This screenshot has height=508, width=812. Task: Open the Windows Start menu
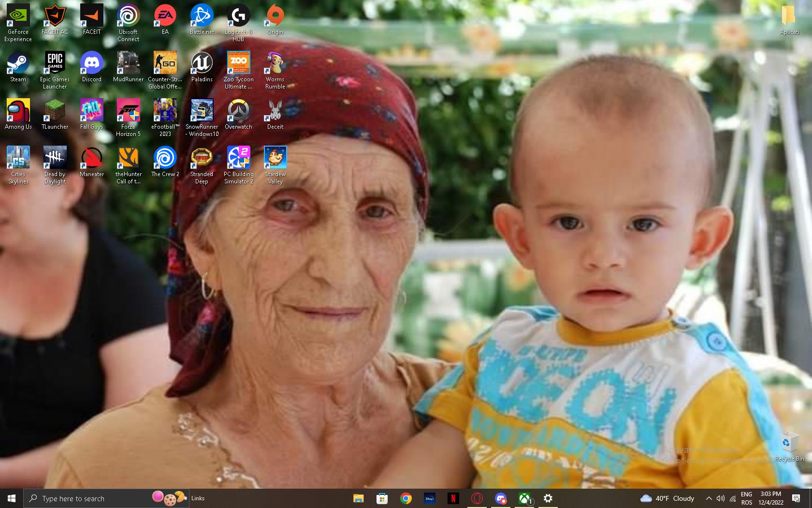tap(12, 498)
